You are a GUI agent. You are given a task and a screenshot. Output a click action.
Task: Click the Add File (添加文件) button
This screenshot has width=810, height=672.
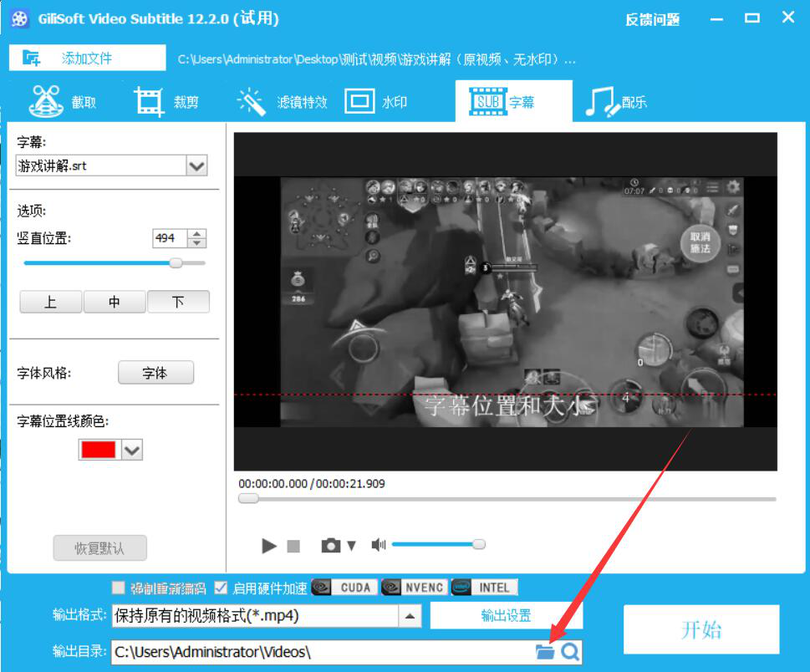(x=87, y=58)
